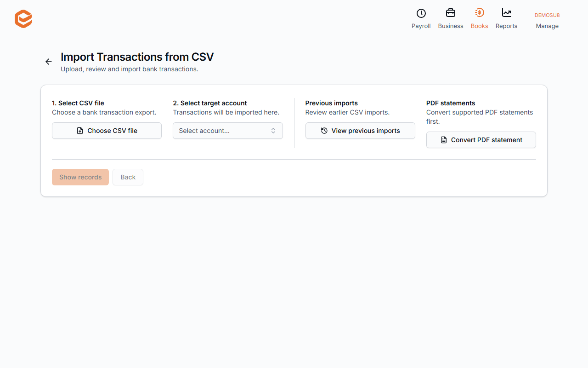Click the Choose CSV file button

[107, 131]
